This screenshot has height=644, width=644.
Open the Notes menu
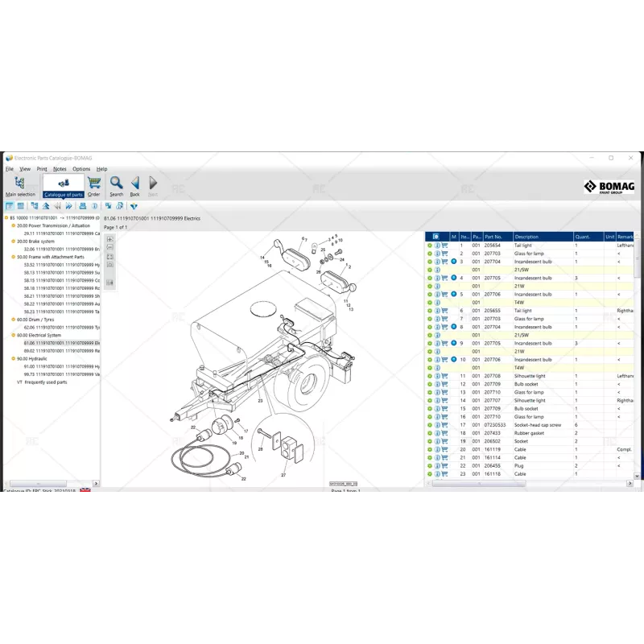[x=60, y=169]
